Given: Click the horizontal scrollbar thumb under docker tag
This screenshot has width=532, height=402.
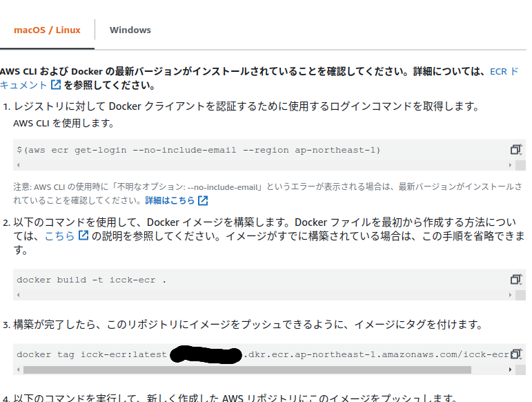Looking at the screenshot, I should point(247,370).
